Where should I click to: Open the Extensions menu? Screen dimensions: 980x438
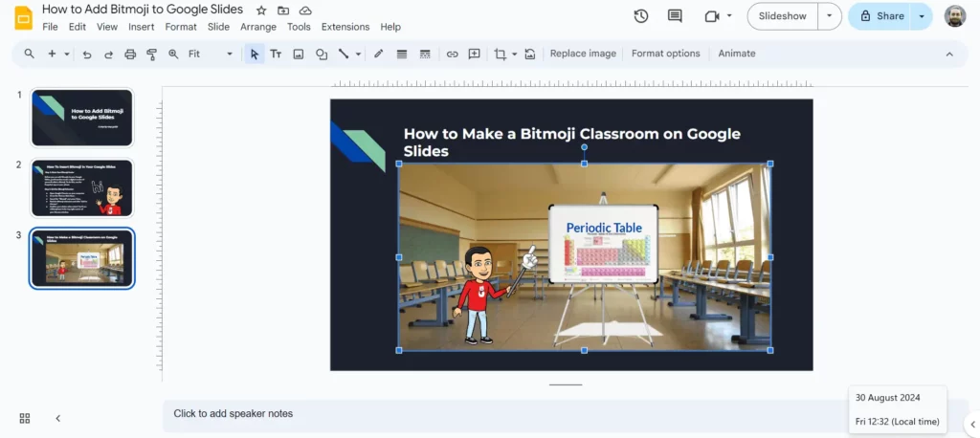(x=345, y=27)
